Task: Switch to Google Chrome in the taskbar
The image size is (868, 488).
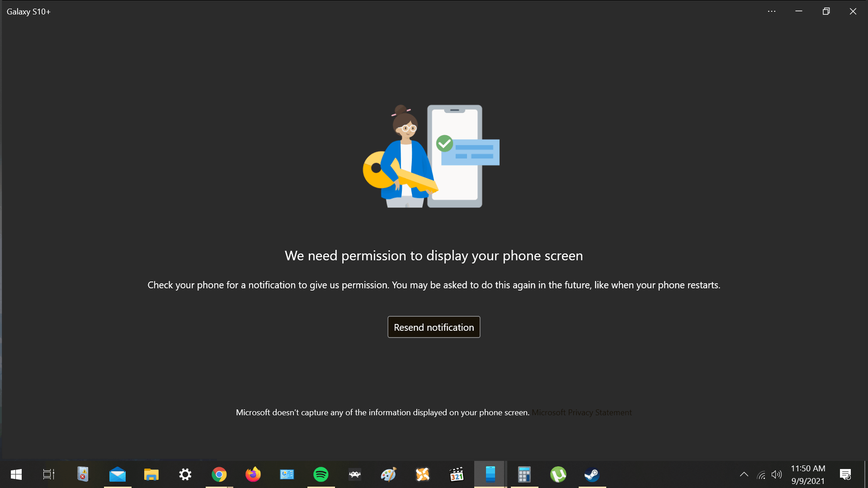Action: [x=219, y=474]
